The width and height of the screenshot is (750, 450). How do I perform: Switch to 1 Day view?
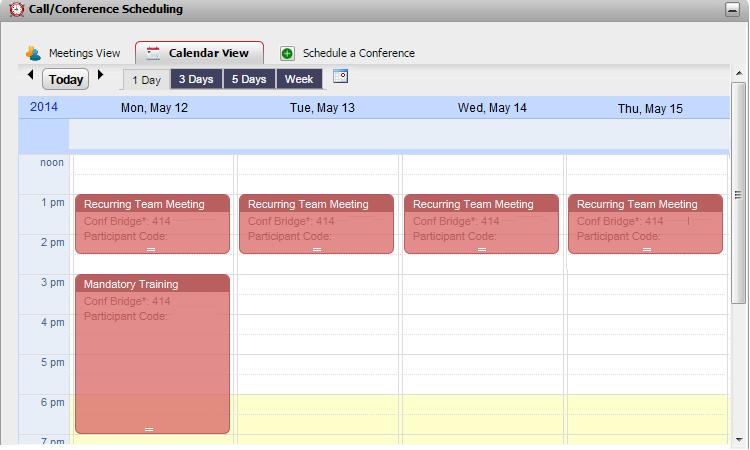click(146, 79)
